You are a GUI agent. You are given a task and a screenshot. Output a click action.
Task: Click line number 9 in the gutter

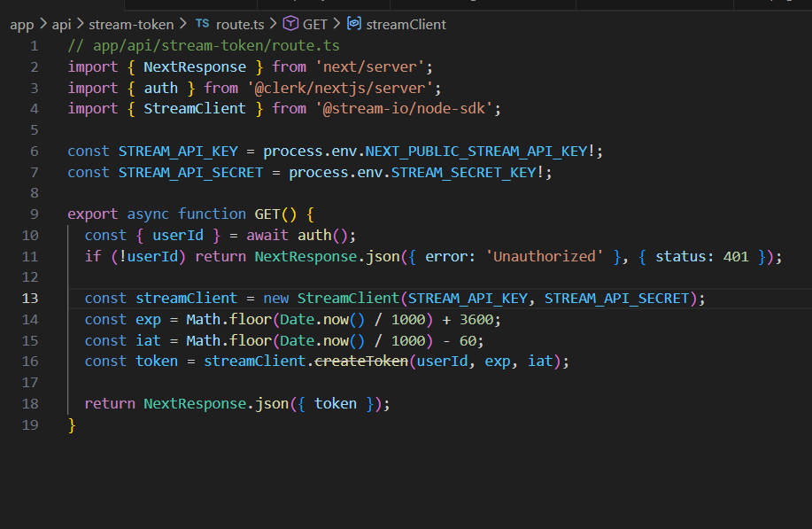[x=34, y=214]
